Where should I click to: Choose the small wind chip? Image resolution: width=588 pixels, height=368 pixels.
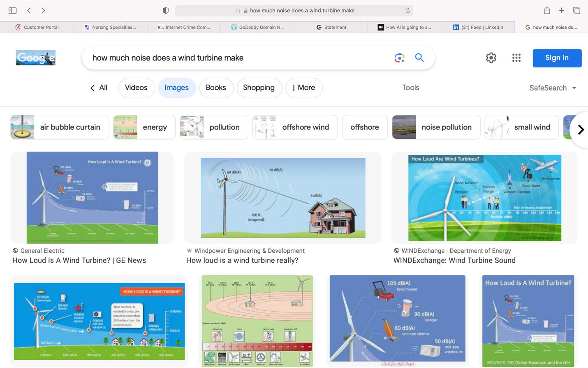521,127
